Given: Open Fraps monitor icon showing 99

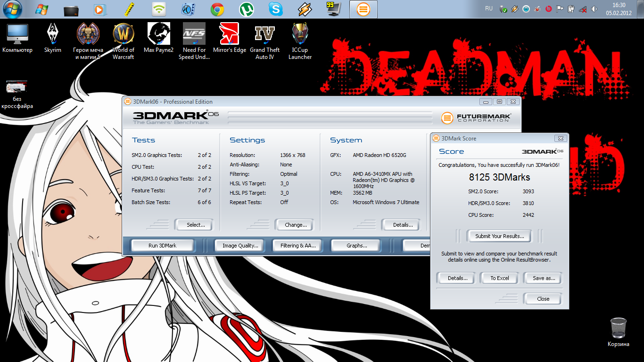Looking at the screenshot, I should pyautogui.click(x=334, y=9).
